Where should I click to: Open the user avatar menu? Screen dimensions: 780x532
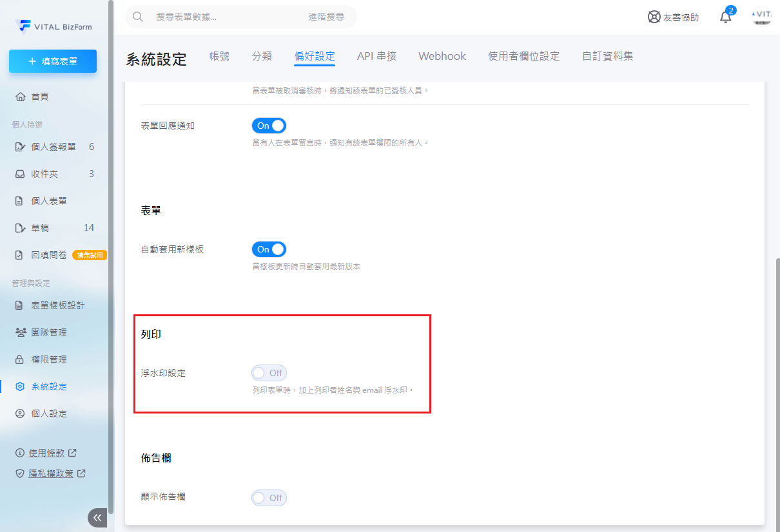pos(763,17)
